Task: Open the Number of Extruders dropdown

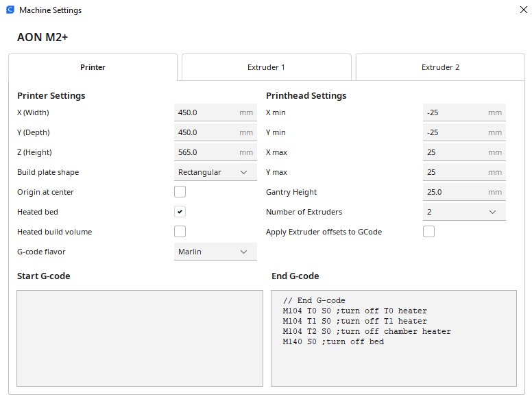Action: click(x=464, y=212)
